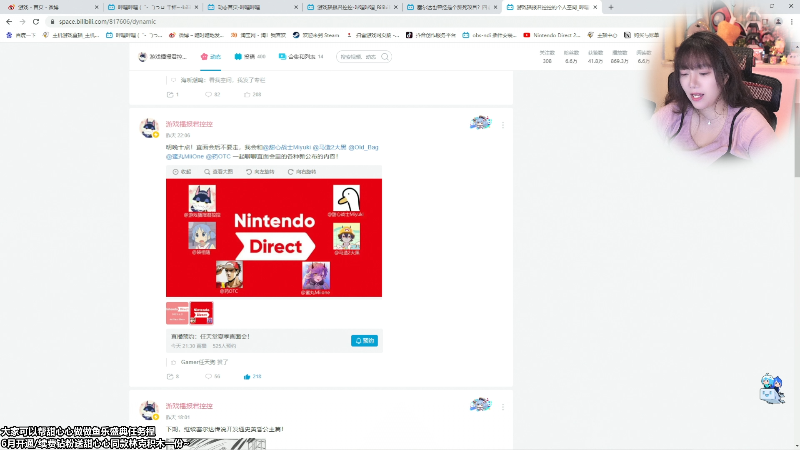Click the blue 预约 reserve button
Screen dimensions: 800x450
(364, 340)
